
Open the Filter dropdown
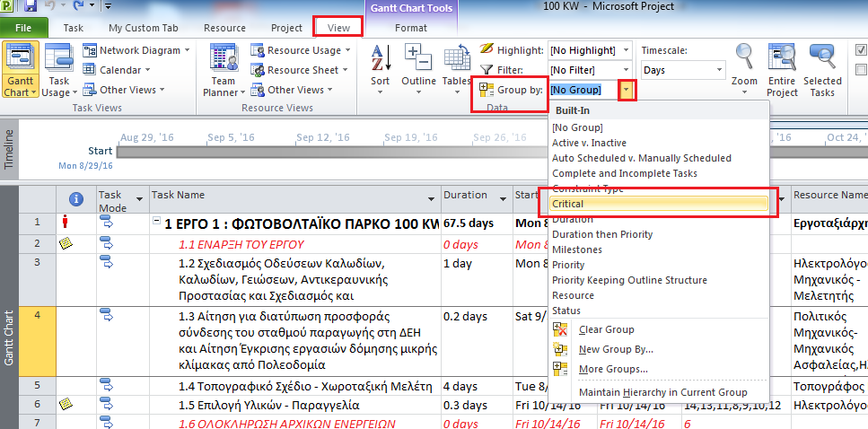(626, 70)
